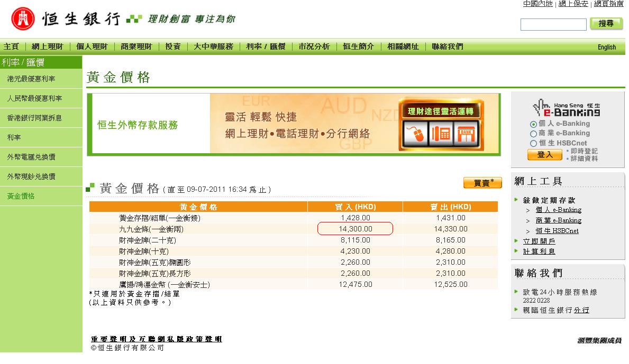Select the 個人 e-Banking radio button
The height and width of the screenshot is (364, 629).
(x=533, y=124)
